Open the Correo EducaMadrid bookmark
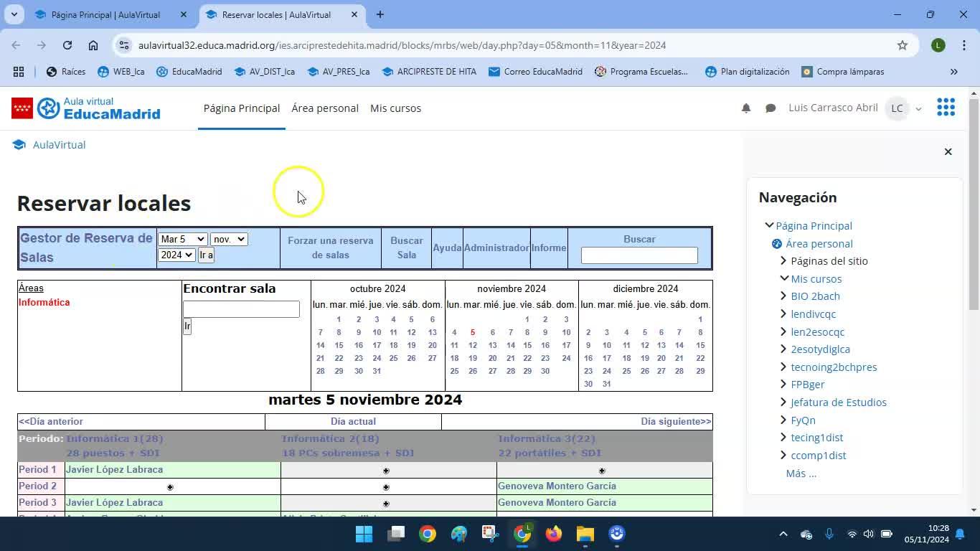The height and width of the screenshot is (551, 980). coord(535,72)
